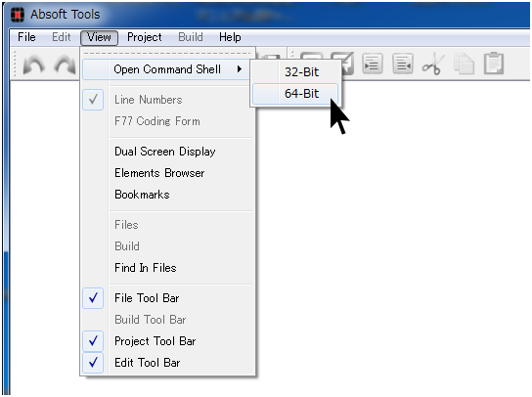Image resolution: width=532 pixels, height=397 pixels.
Task: Show Elements Browser panel
Action: click(159, 173)
